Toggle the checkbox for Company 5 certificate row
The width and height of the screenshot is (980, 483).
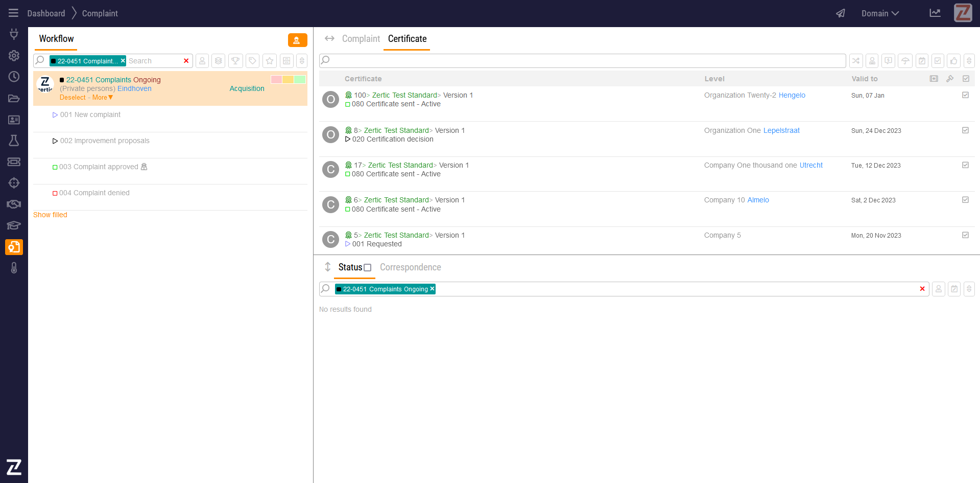pos(965,235)
